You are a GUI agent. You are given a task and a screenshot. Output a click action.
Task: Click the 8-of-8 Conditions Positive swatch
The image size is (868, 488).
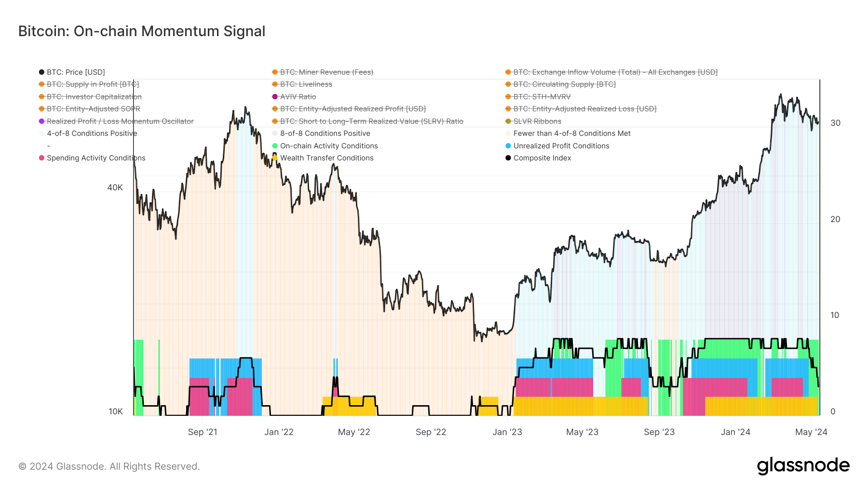(275, 133)
